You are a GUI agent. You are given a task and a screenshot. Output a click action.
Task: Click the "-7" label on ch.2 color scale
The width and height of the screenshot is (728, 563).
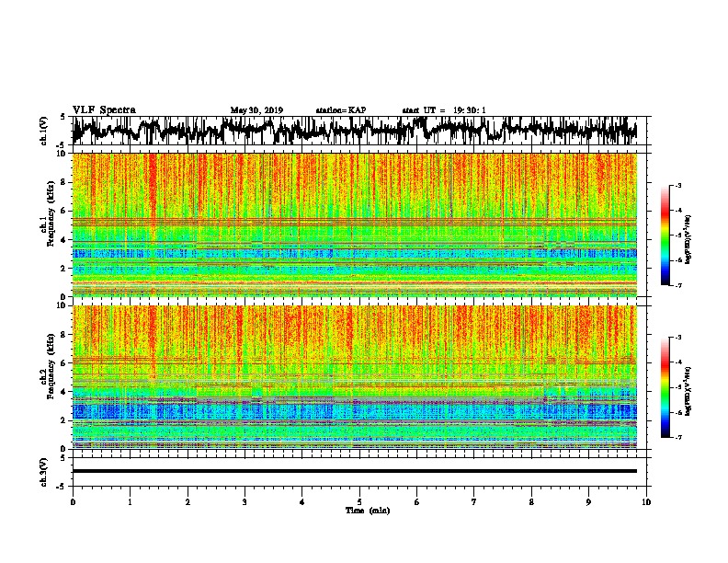[678, 437]
